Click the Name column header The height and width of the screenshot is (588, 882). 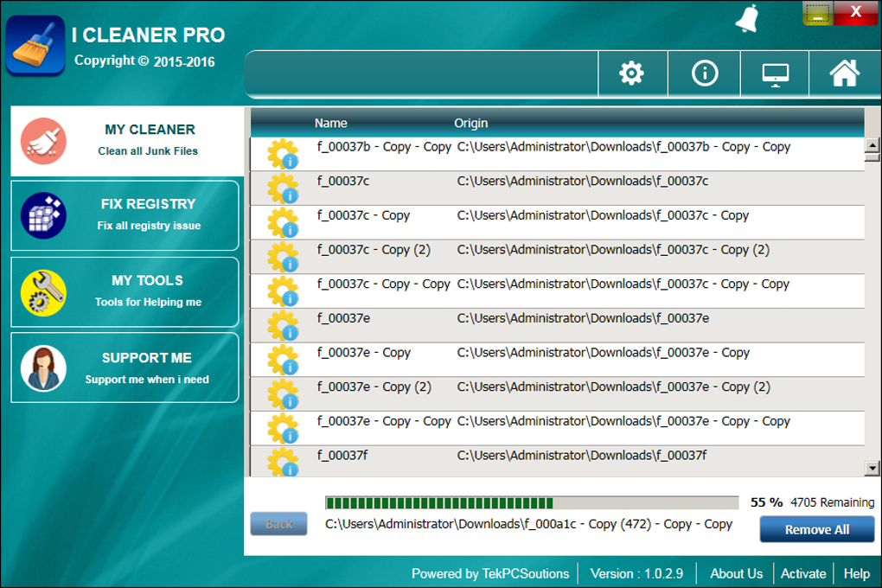pos(330,124)
